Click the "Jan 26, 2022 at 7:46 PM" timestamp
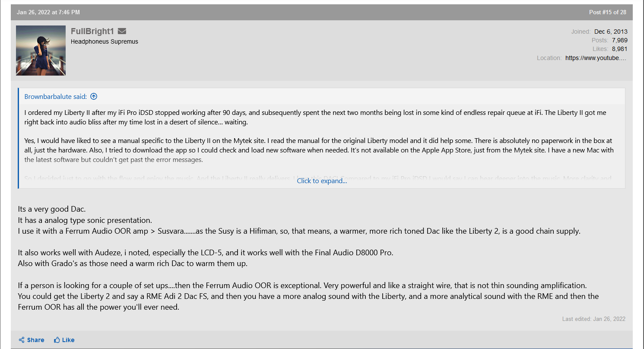 coord(48,12)
